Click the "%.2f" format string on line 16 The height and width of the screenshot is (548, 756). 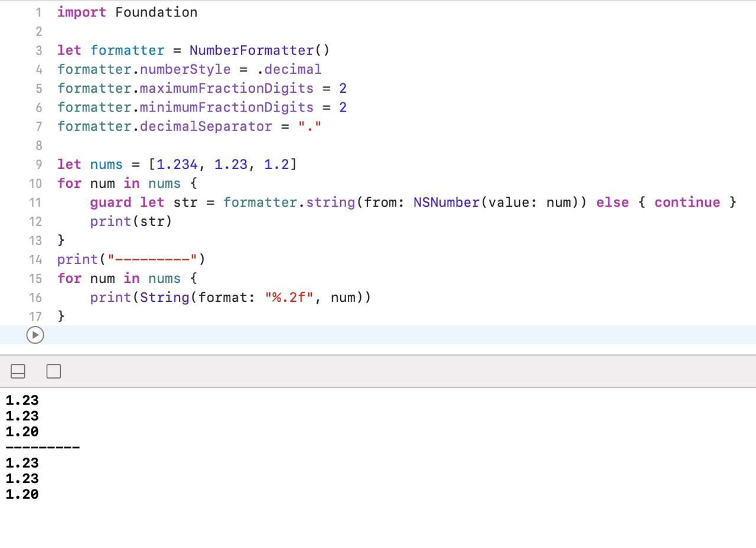289,297
